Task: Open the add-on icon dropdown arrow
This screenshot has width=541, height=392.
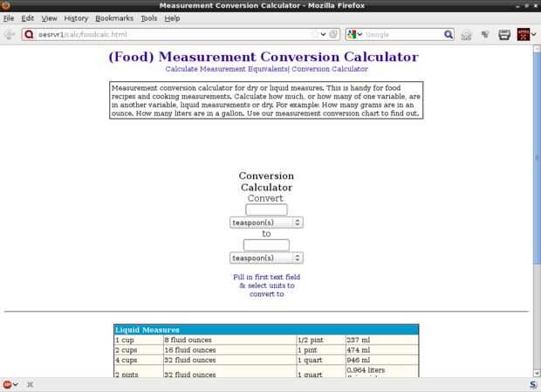Action: pyautogui.click(x=533, y=35)
